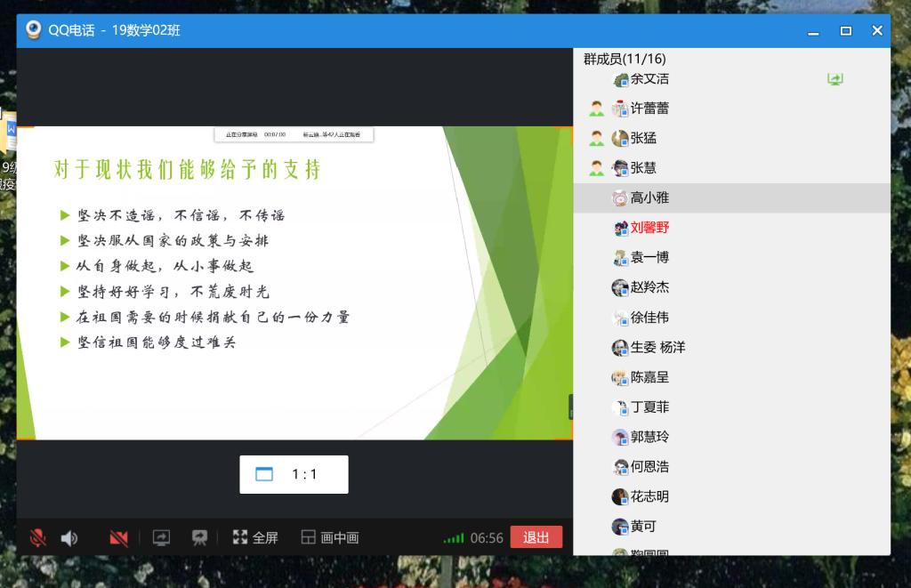Collapse member panel using the edge handle
Image resolution: width=911 pixels, height=588 pixels.
pos(570,407)
